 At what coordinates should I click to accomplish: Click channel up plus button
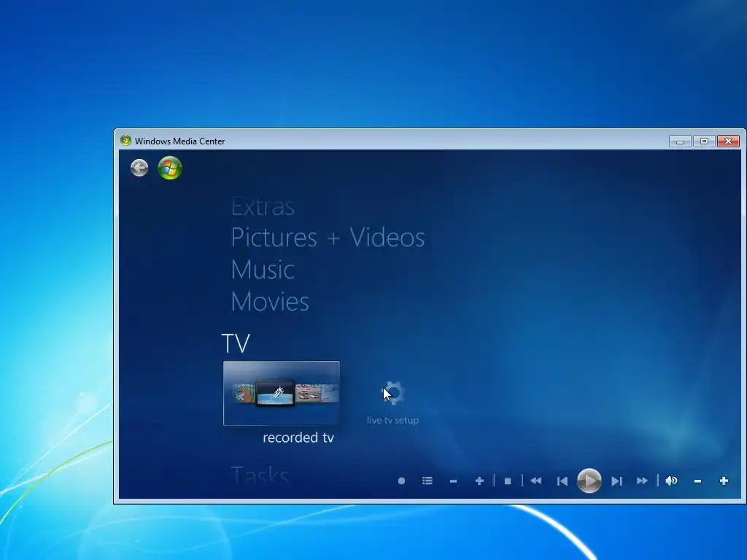click(479, 481)
